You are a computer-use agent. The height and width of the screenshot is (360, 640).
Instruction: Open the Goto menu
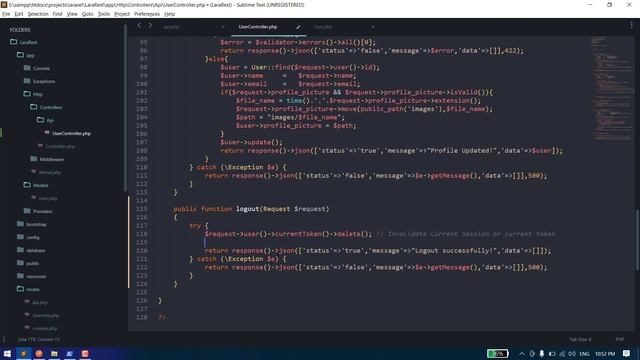click(87, 14)
